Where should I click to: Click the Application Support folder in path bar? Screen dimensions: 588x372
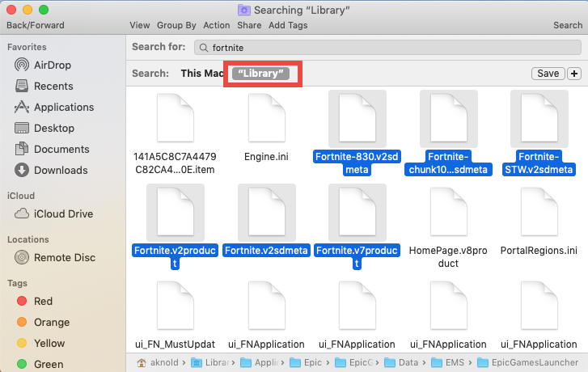pyautogui.click(x=260, y=362)
